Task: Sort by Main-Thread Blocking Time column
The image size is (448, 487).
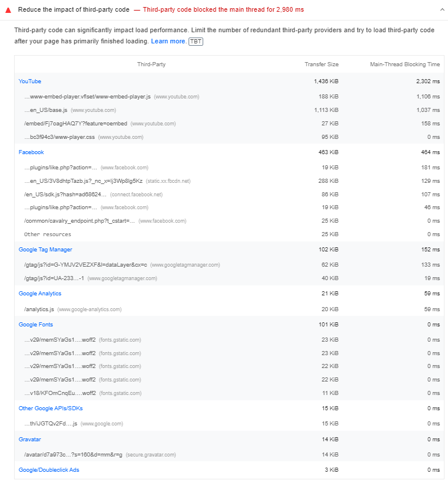Action: pos(404,64)
